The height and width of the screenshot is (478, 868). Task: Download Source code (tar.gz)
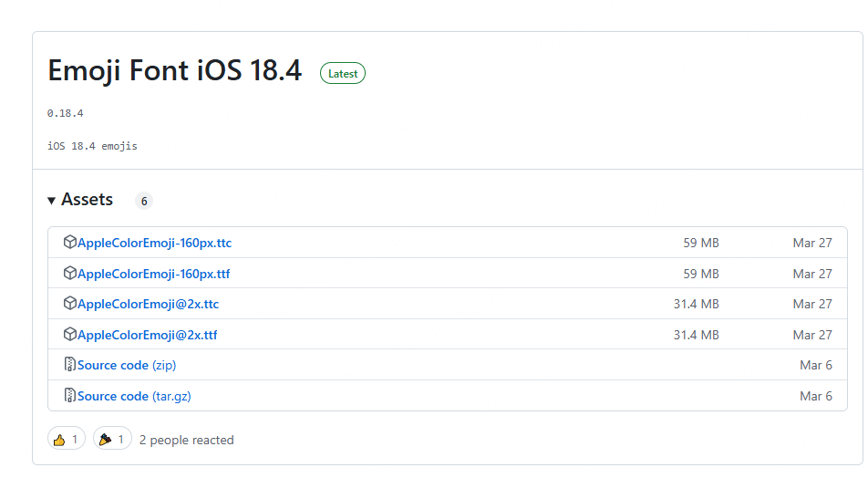pyautogui.click(x=134, y=397)
